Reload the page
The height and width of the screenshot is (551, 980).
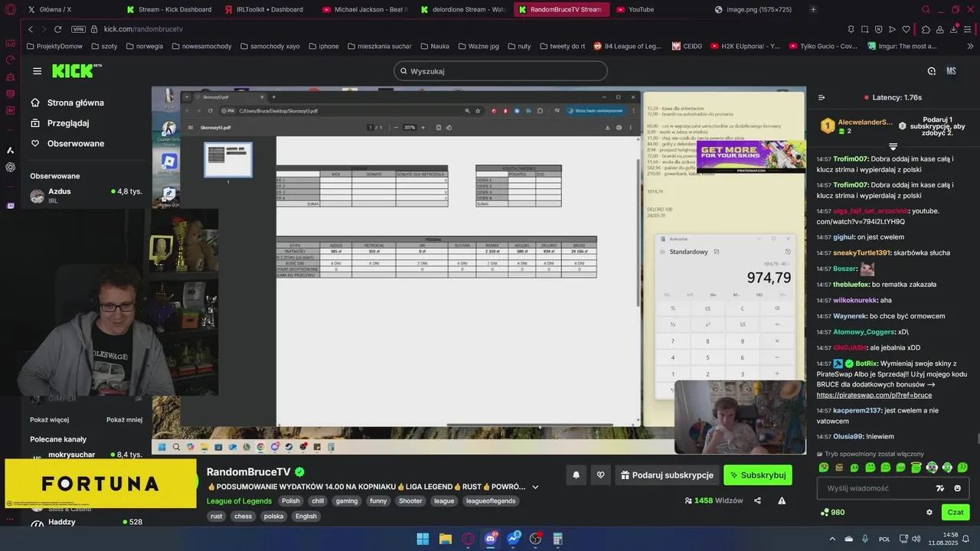click(57, 29)
